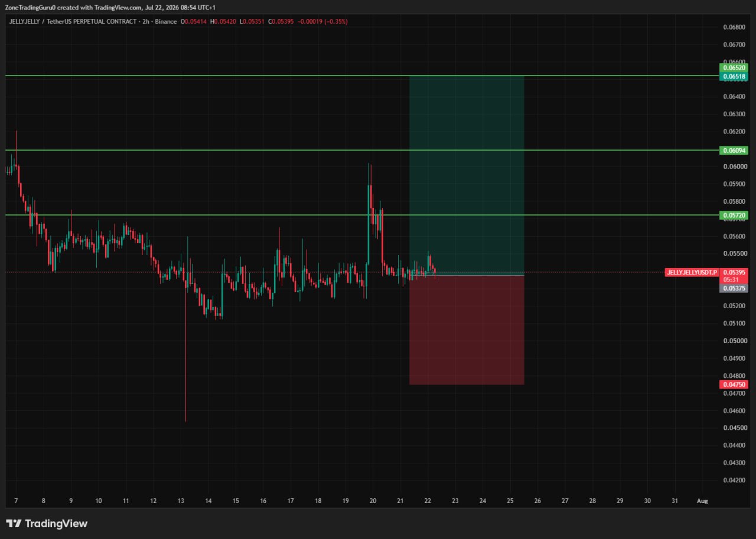Click the 0.05900 price axis tick

tap(733, 184)
